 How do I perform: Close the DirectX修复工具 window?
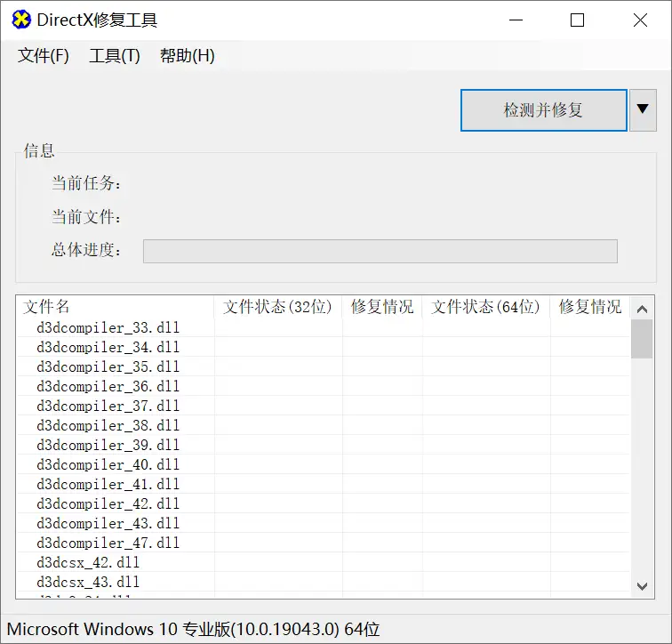(x=640, y=20)
